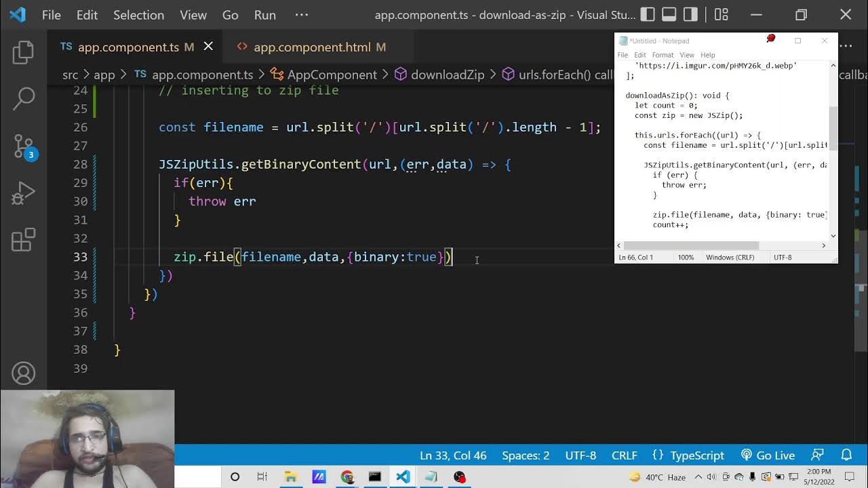Open the Accounts icon in activity bar
The height and width of the screenshot is (488, 868).
(23, 373)
